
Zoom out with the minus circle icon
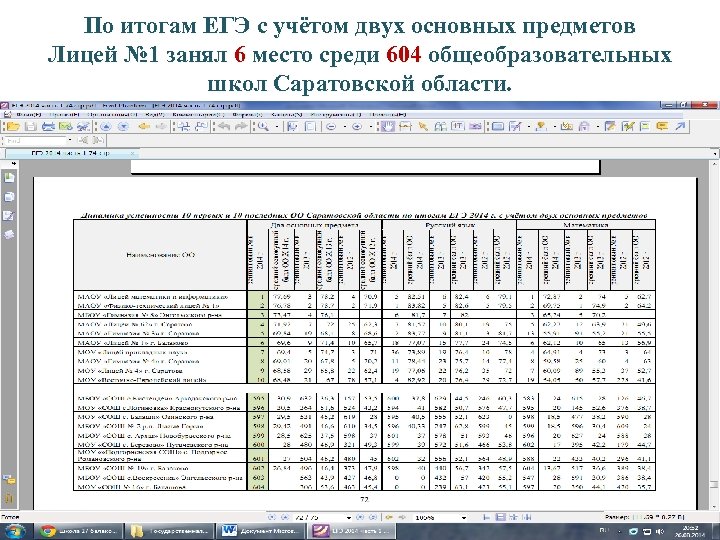click(x=331, y=127)
